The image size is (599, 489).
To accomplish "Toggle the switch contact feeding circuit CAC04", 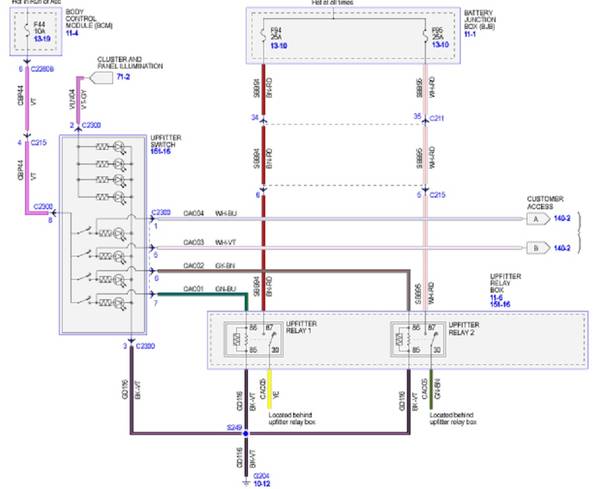I will (x=85, y=231).
